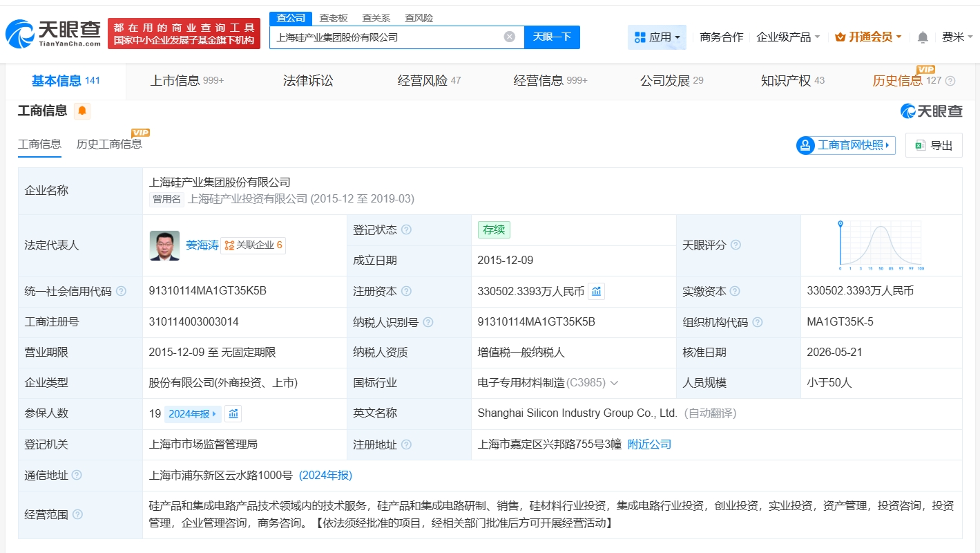Screen dimensions: 980x553
Task: Click the 存续 status tag
Action: click(494, 230)
